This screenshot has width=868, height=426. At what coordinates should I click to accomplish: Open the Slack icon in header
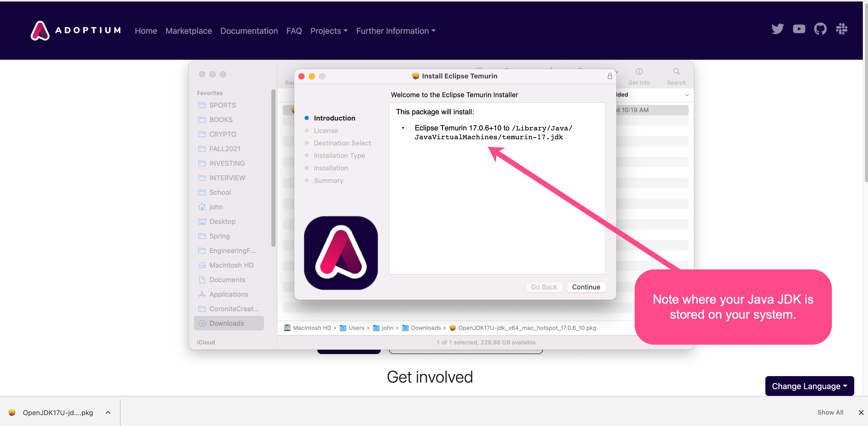coord(841,29)
